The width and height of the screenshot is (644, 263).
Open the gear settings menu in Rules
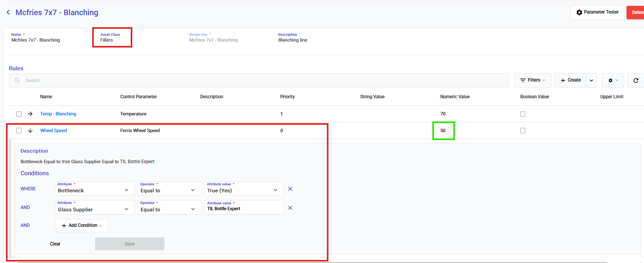pyautogui.click(x=613, y=80)
